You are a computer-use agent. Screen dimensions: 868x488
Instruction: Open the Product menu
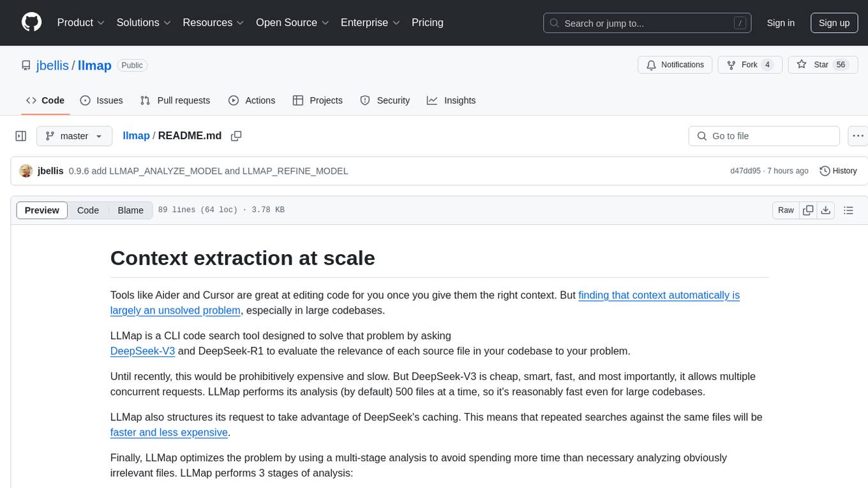[81, 22]
